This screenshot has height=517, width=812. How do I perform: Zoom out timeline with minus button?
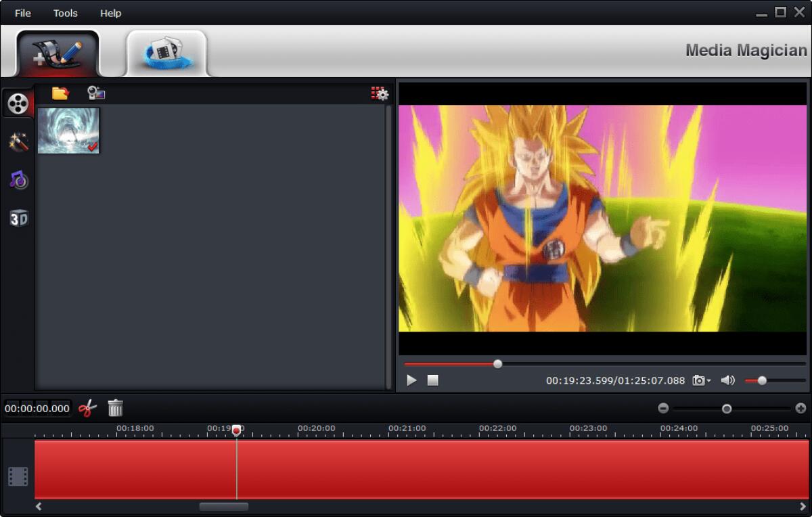tap(663, 408)
